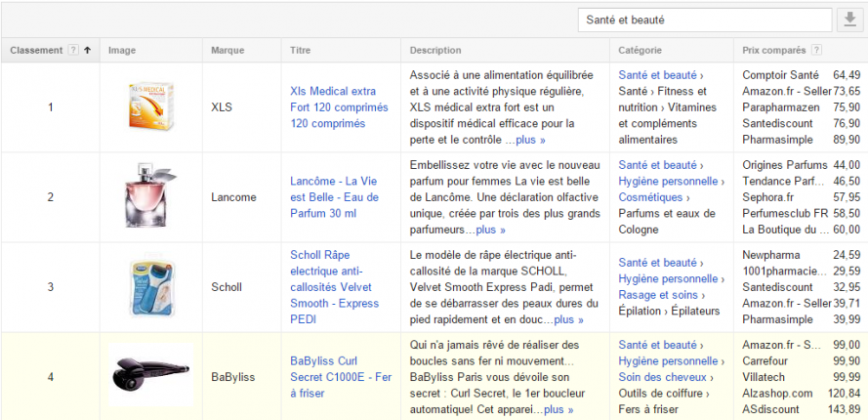The height and width of the screenshot is (420, 868).
Task: Toggle the Classement sort arrow
Action: coord(88,50)
